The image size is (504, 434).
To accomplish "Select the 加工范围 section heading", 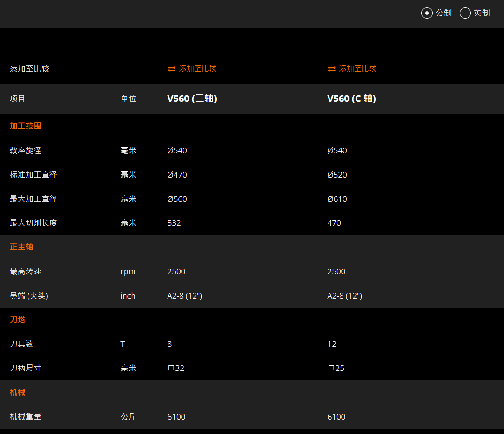I will point(26,126).
